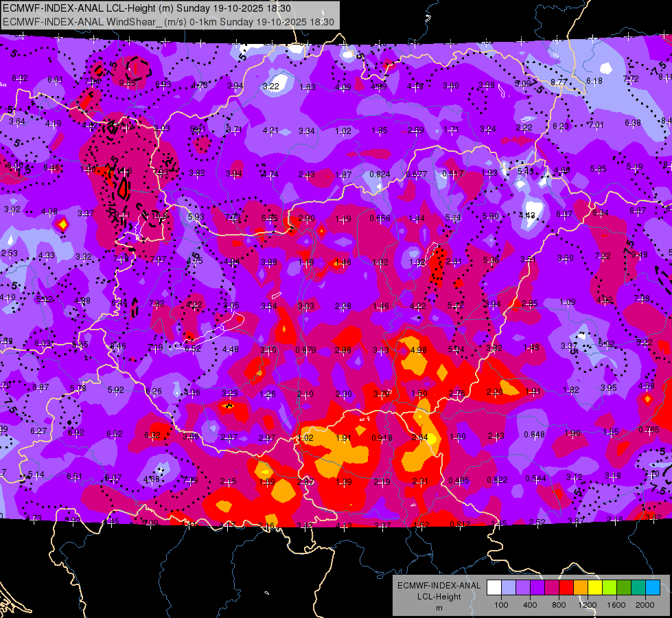Click the lime green legend swatch
The image size is (672, 618).
(610, 588)
